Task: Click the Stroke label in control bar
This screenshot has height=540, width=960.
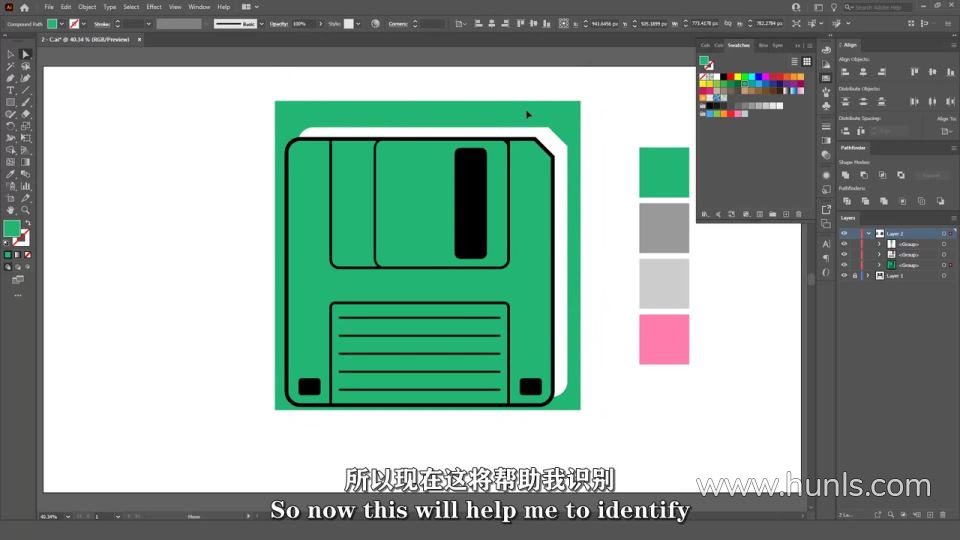Action: [102, 24]
